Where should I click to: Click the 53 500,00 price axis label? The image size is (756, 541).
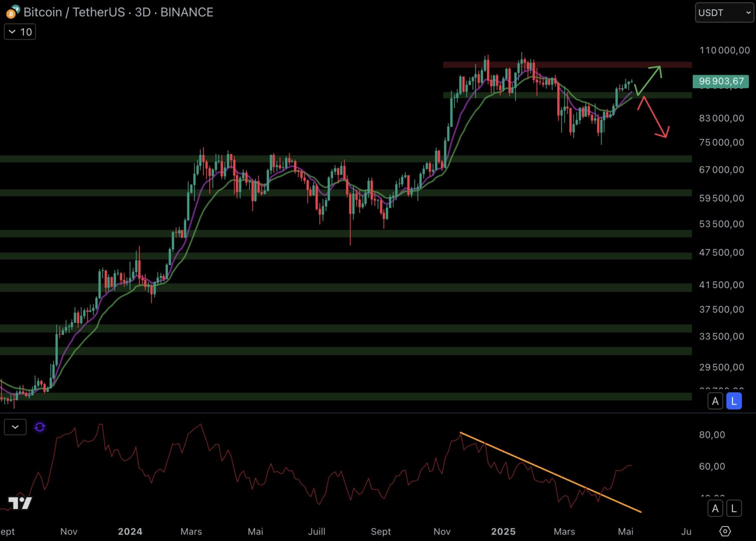(721, 224)
